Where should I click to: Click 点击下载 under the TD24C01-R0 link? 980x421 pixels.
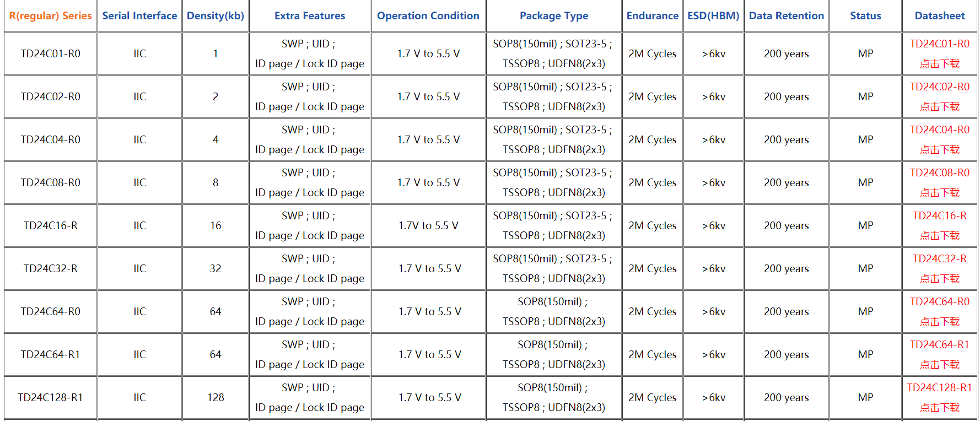[939, 64]
